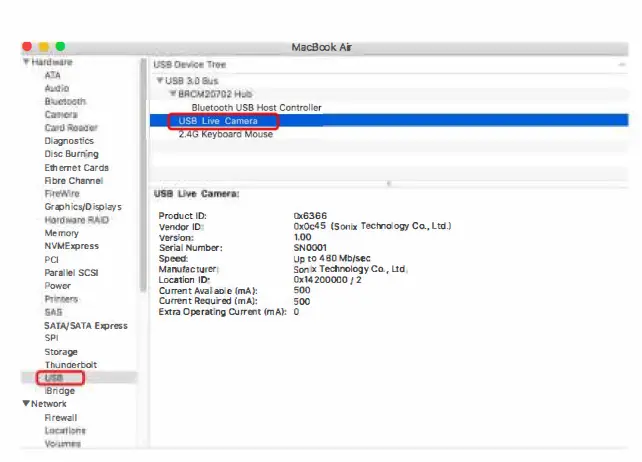
Task: Open Camera hardware category
Action: pyautogui.click(x=60, y=115)
